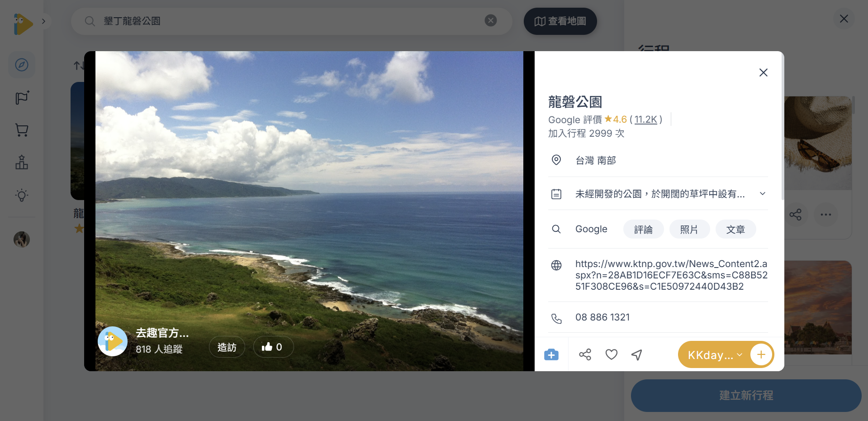Screen dimensions: 868x421
Task: Select the flag icon in the left sidebar
Action: click(x=21, y=97)
